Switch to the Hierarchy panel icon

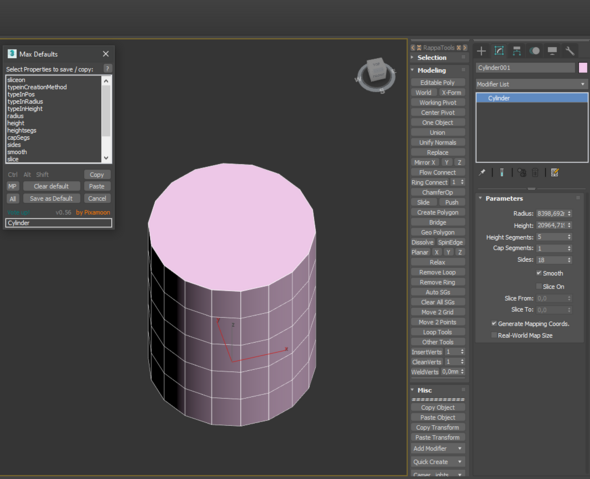point(517,51)
